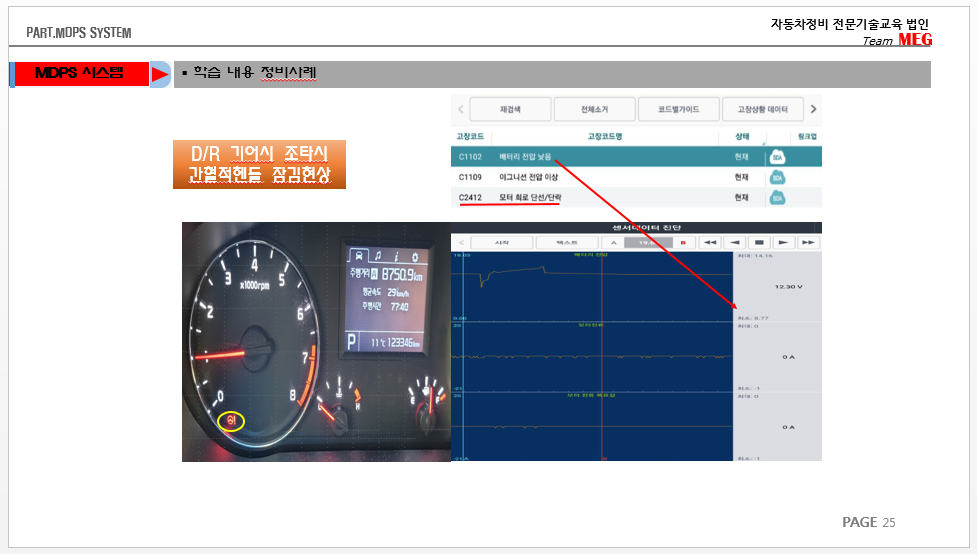
Task: Click the cloud icon in the C2412 row
Action: [777, 198]
